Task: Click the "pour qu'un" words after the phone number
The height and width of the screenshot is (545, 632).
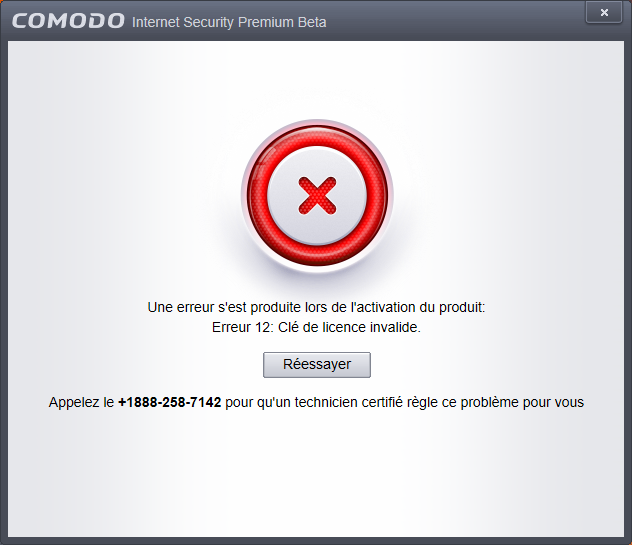Action: [258, 402]
